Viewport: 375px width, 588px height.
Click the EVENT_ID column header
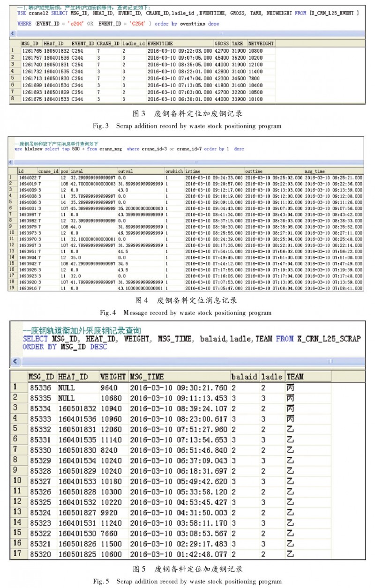[82, 43]
